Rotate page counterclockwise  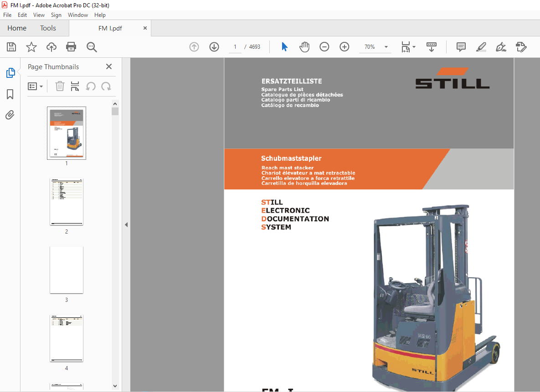(x=91, y=86)
